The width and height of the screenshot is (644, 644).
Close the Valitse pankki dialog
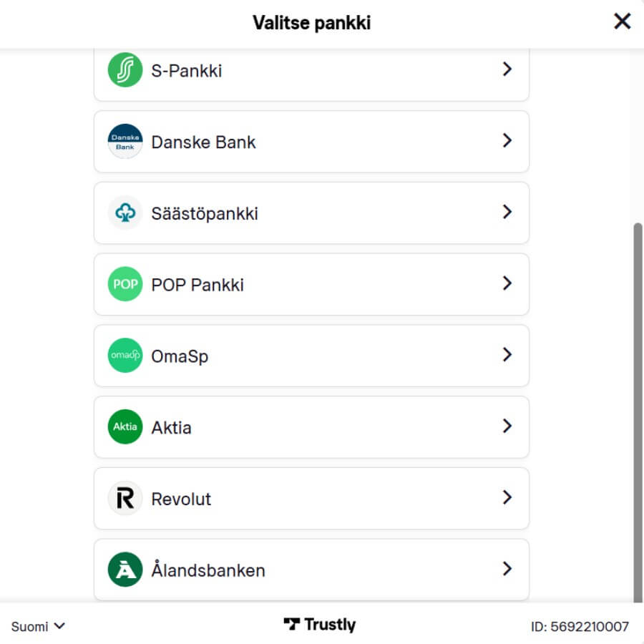[622, 21]
